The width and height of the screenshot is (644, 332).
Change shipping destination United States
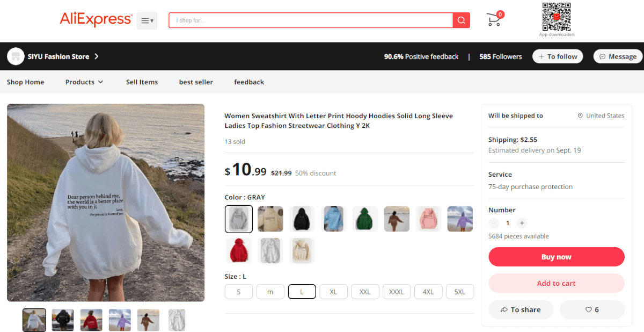pyautogui.click(x=601, y=116)
